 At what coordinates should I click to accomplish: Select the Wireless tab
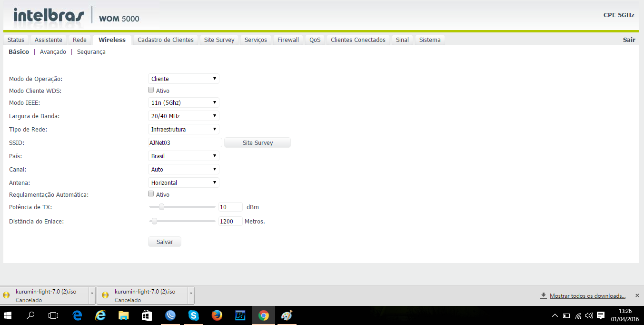pos(112,40)
